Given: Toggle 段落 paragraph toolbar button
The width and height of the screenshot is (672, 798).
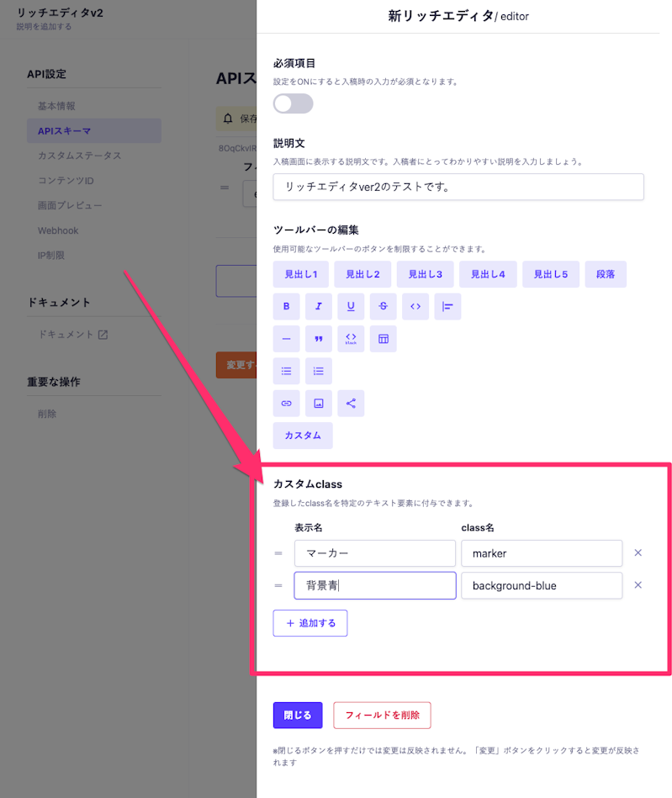Looking at the screenshot, I should tap(606, 274).
